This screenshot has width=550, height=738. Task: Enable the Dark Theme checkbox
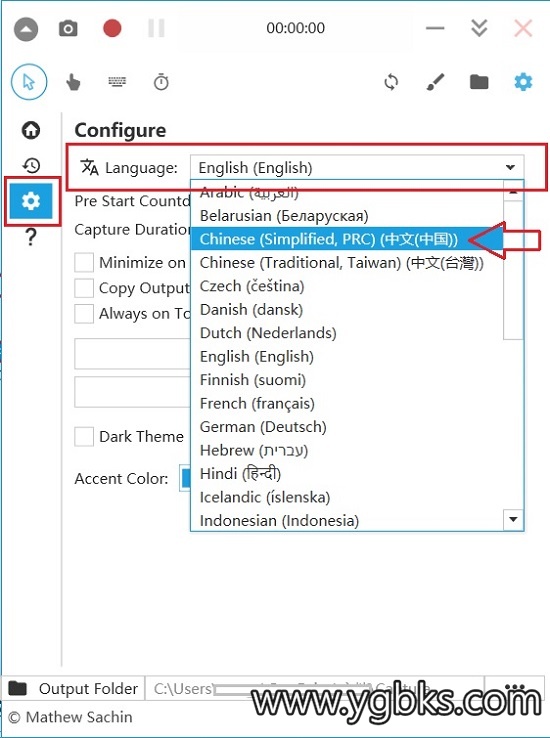point(84,436)
